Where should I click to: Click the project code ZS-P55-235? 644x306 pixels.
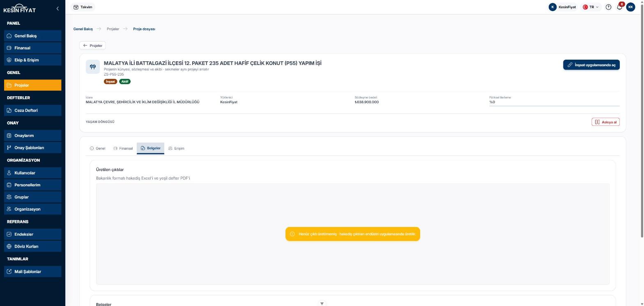pos(114,74)
